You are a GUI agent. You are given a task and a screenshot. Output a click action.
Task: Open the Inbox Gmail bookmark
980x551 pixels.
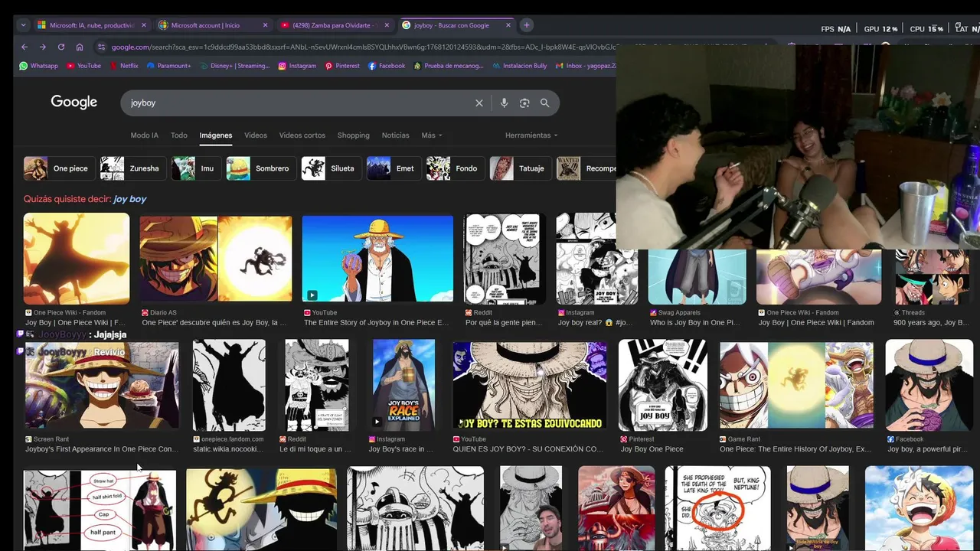pos(585,66)
